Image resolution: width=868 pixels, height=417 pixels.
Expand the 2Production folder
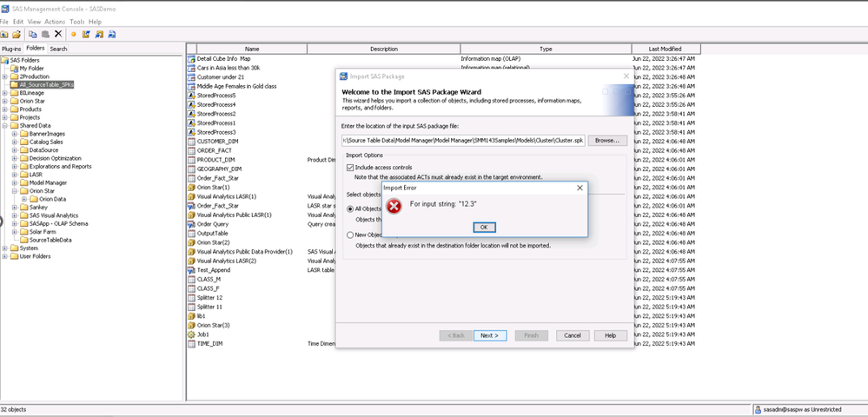pyautogui.click(x=4, y=76)
